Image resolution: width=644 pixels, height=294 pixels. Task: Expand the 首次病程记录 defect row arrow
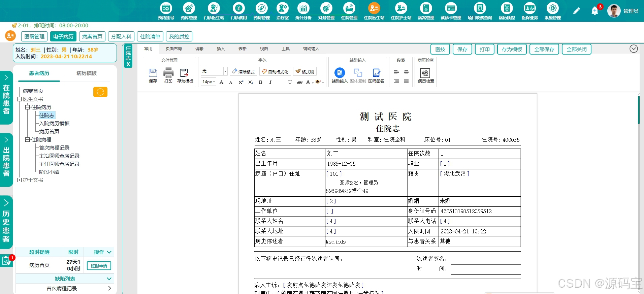click(109, 288)
